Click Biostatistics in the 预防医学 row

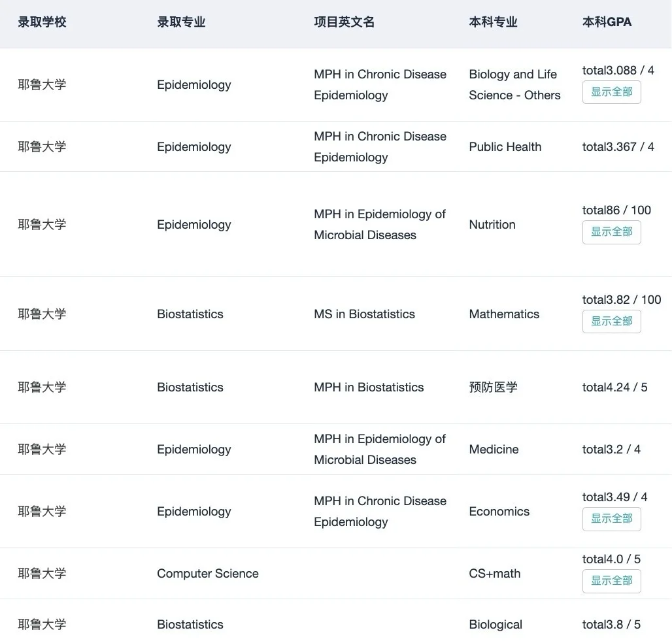coord(190,387)
